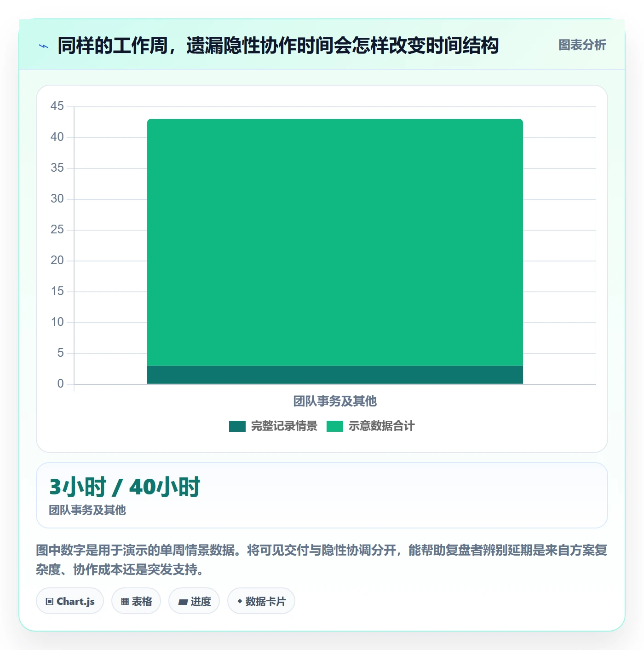Click the y-axis tick label 35
This screenshot has height=650, width=644.
(57, 168)
